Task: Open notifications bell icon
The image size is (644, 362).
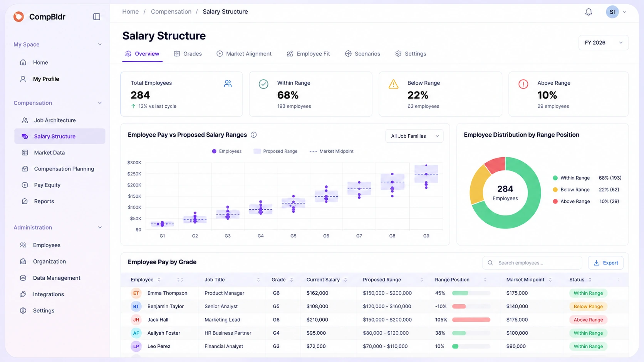Action: 589,12
